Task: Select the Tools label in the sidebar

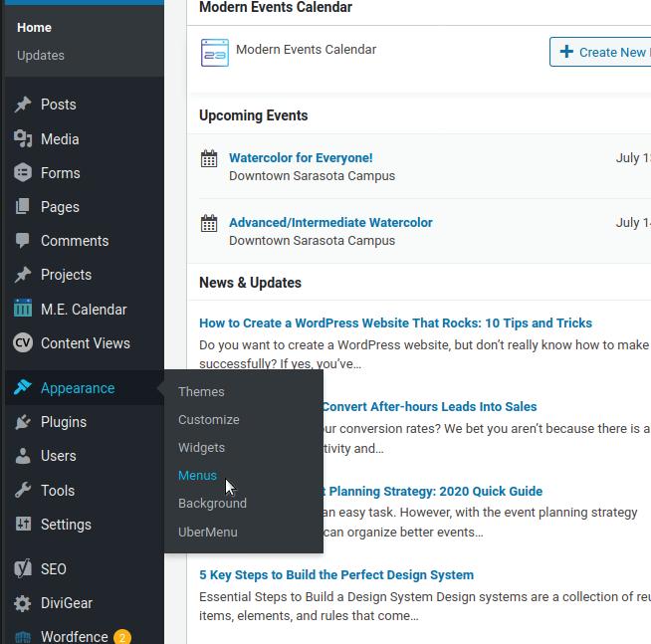Action: [x=58, y=491]
